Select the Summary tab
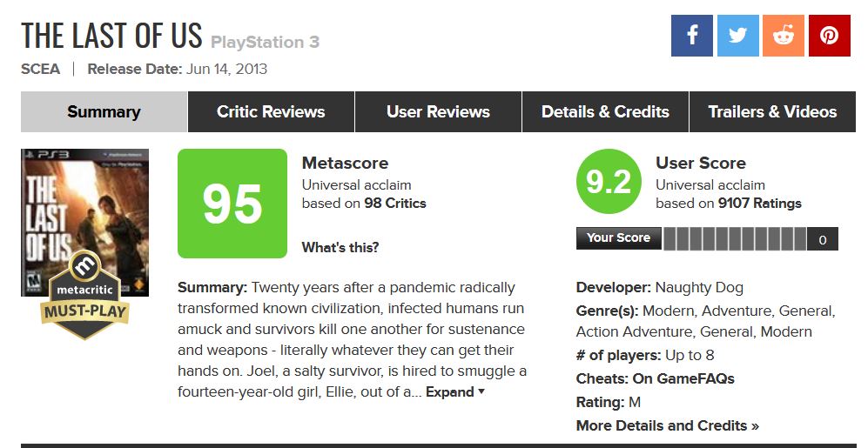Viewport: 868px width, 448px height. (x=104, y=112)
